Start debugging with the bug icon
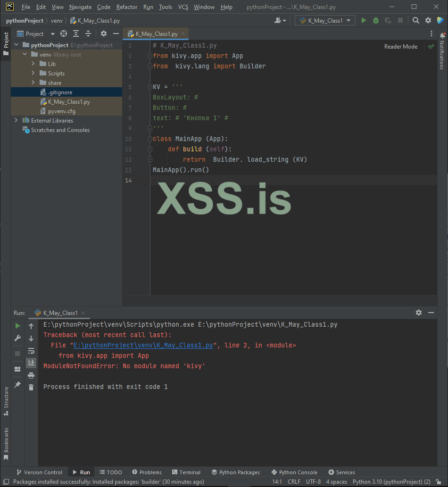448x487 pixels. 375,20
